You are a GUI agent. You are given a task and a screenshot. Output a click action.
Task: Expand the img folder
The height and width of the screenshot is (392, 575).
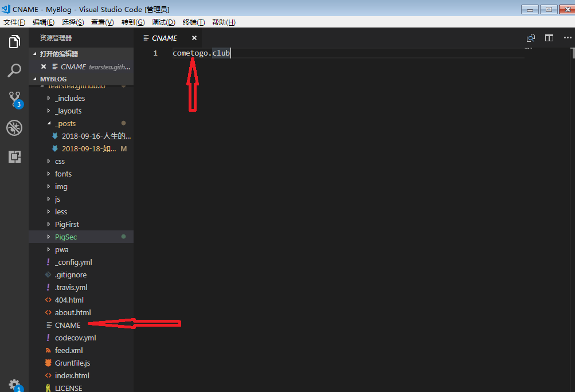click(x=48, y=186)
